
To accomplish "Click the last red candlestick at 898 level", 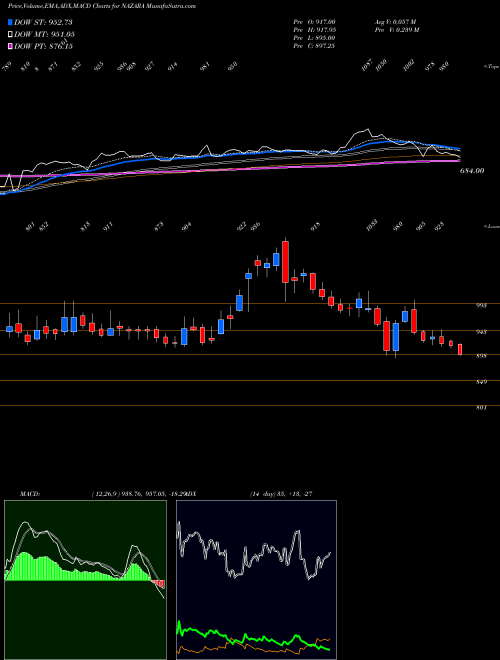I will click(x=460, y=349).
